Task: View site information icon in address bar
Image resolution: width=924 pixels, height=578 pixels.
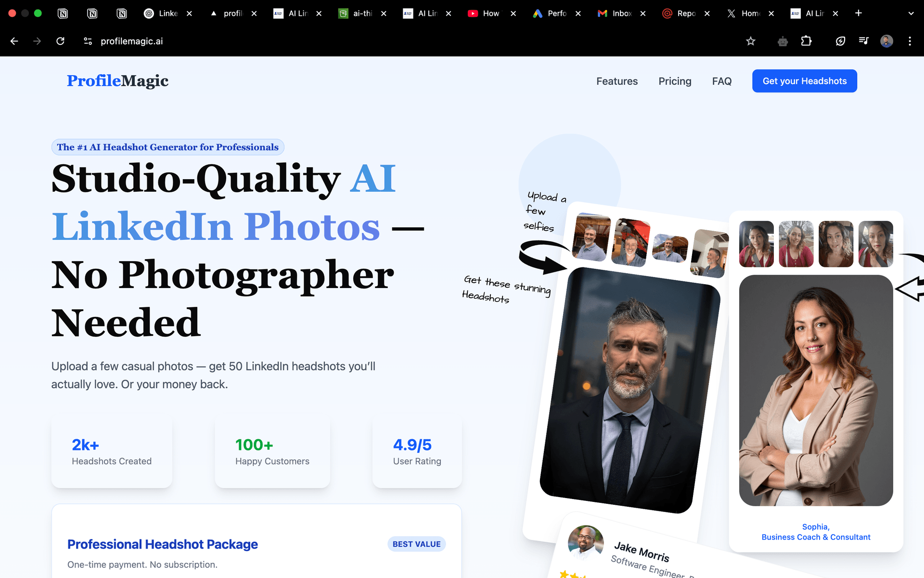Action: [x=88, y=41]
